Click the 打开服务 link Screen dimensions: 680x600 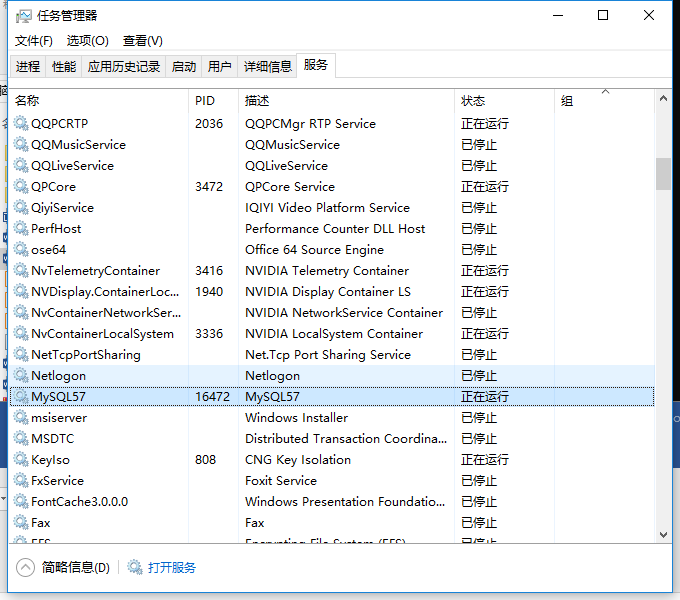coord(172,567)
